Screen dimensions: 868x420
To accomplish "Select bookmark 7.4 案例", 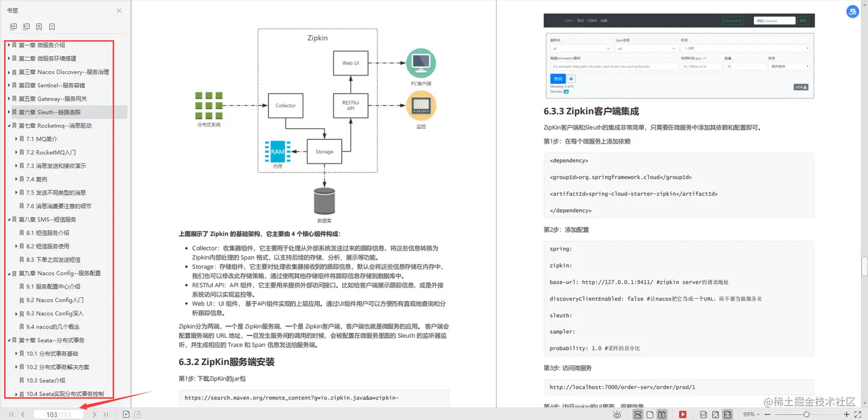I will point(37,179).
